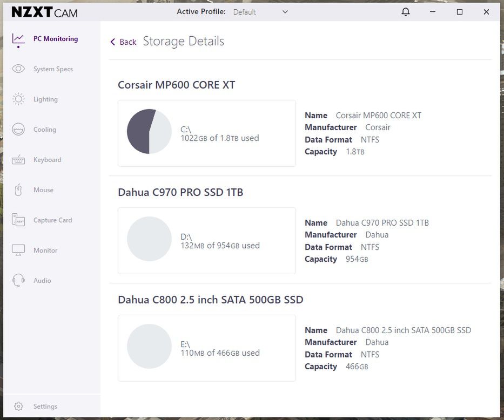Open the Cooling section
Viewport: 504px width, 420px height.
tap(45, 130)
